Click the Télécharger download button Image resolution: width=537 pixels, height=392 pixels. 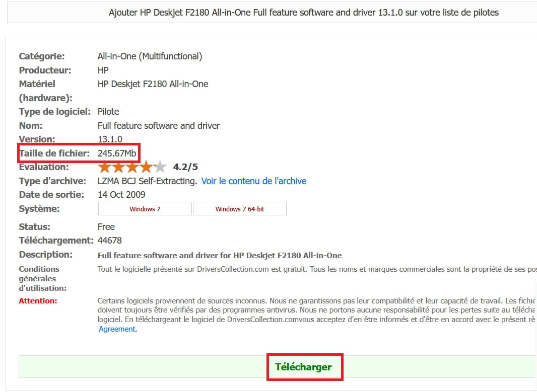[x=303, y=367]
